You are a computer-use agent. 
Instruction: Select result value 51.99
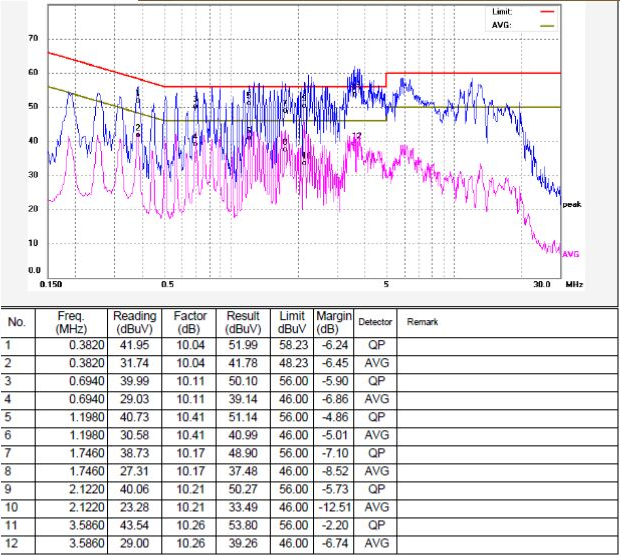click(x=243, y=345)
